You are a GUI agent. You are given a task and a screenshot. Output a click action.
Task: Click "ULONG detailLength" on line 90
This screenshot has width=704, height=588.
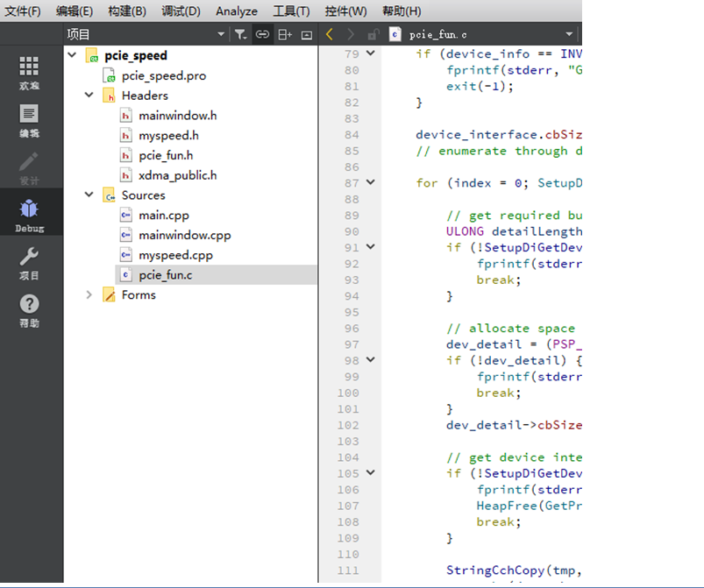tap(514, 231)
